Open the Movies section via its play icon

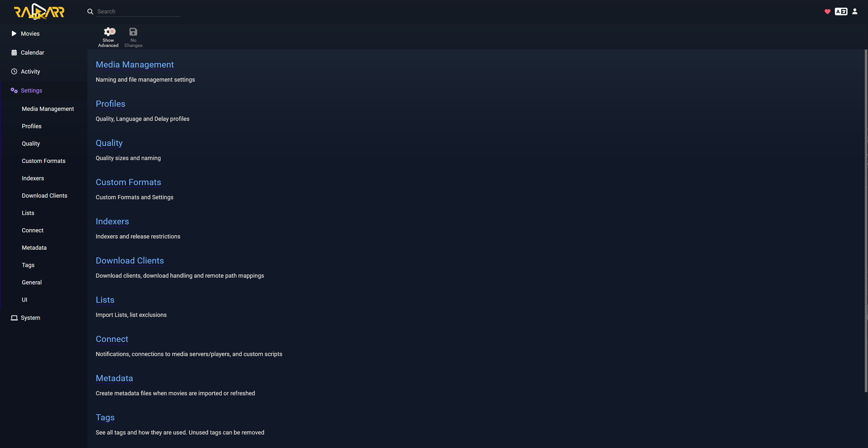pos(14,33)
